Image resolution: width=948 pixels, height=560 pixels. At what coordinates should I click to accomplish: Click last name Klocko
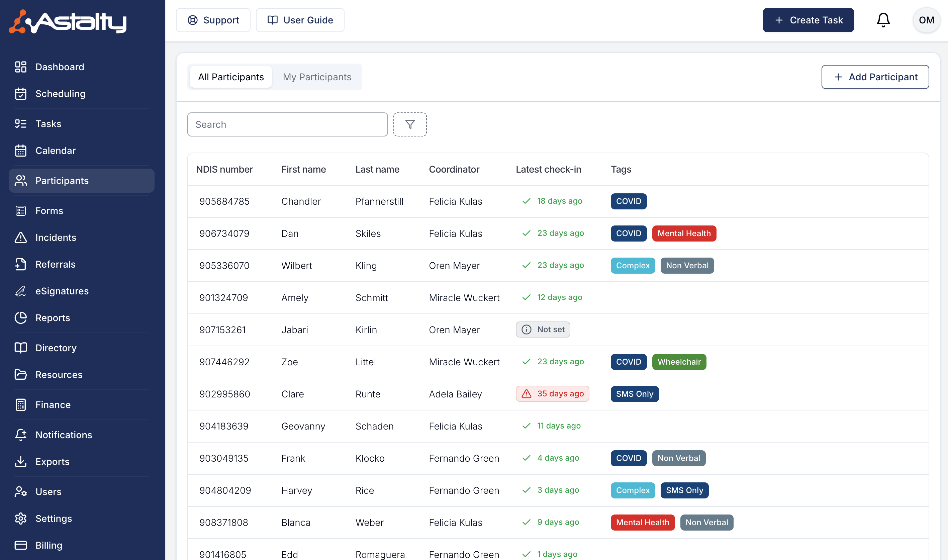(370, 458)
